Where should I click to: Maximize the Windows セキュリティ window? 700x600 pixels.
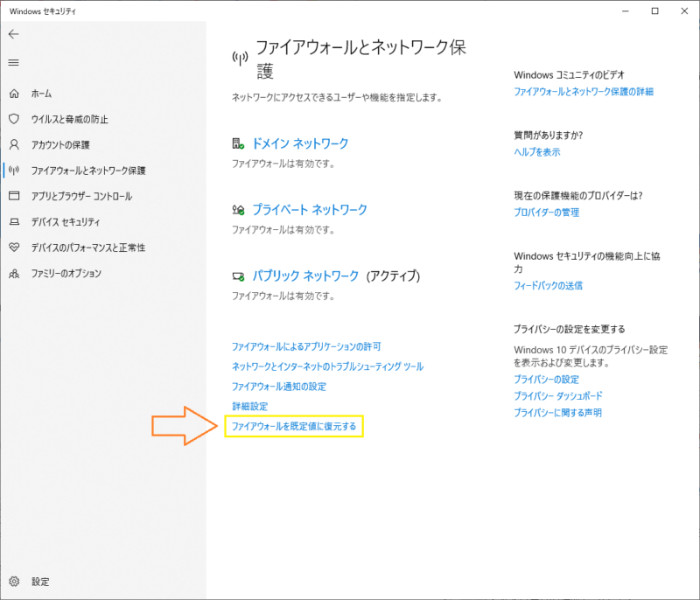654,11
